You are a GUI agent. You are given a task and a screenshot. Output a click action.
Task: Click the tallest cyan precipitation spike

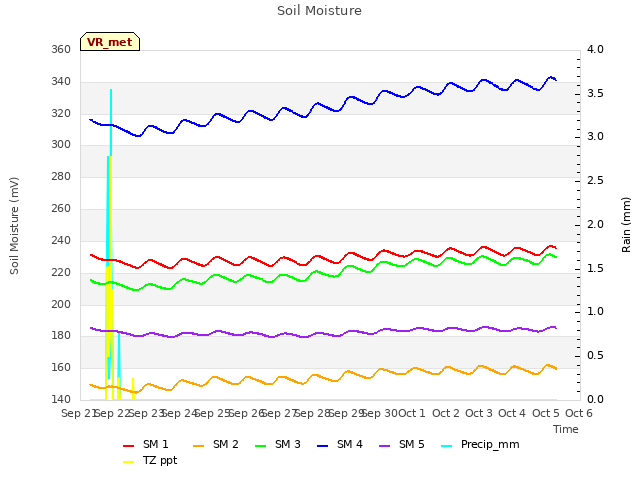point(111,122)
